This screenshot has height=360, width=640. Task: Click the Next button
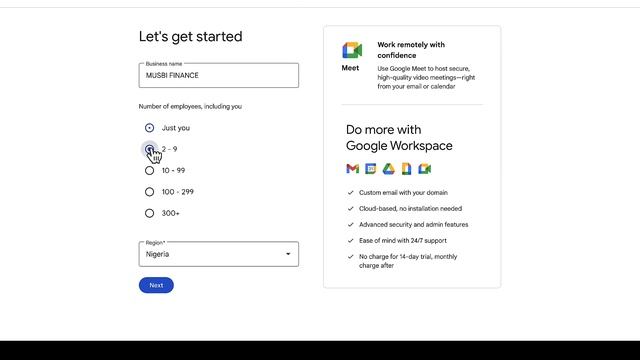156,285
